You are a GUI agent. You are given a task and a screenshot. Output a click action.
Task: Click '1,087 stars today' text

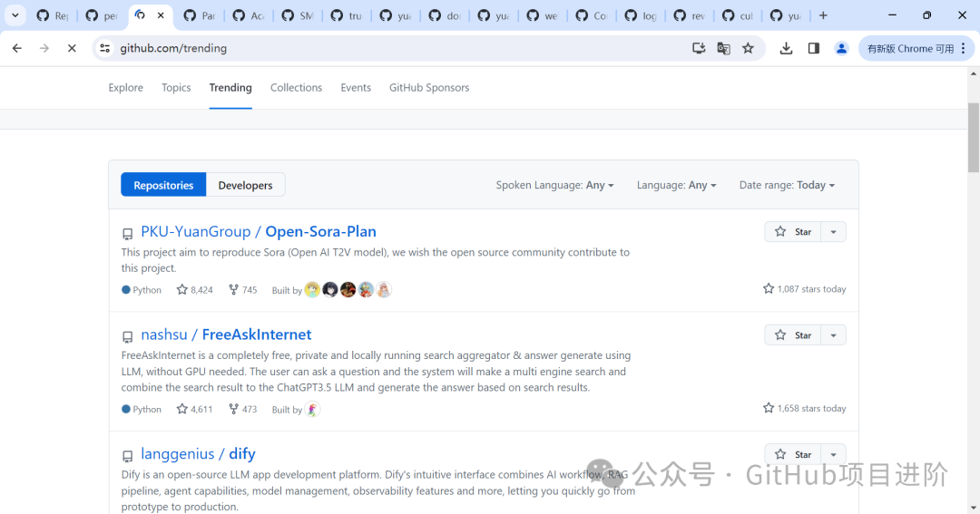(x=811, y=288)
